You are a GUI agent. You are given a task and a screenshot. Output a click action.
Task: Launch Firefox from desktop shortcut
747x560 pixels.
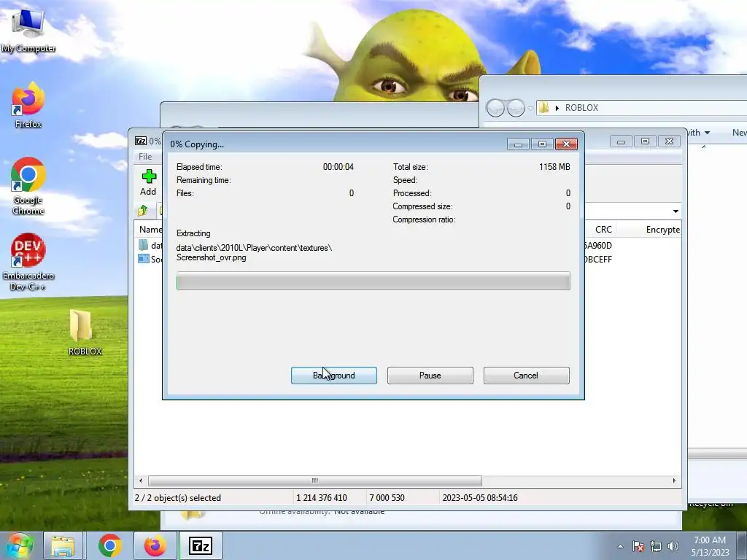point(28,105)
